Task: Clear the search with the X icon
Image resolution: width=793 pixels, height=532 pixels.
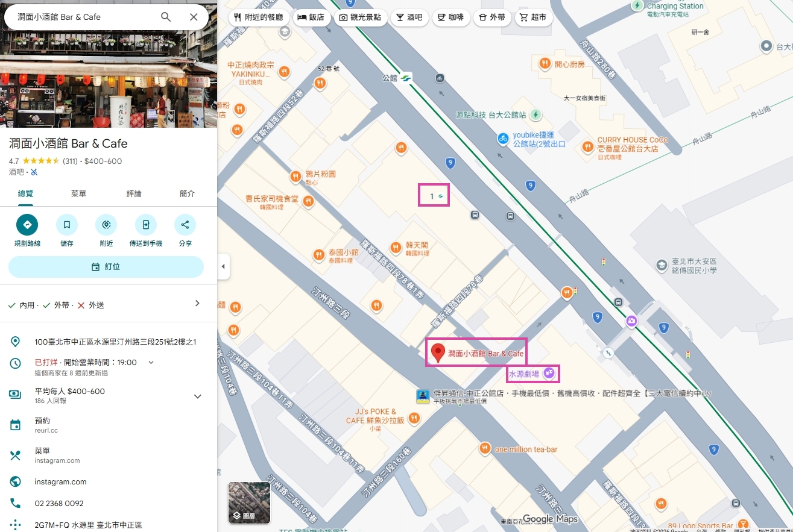Action: tap(194, 17)
